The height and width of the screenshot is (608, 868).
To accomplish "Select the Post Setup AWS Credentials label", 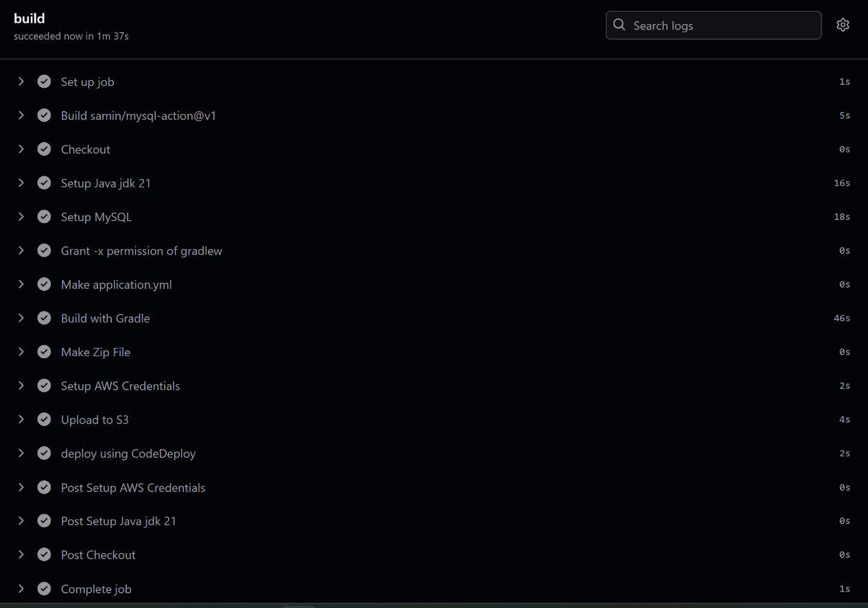I will 133,487.
